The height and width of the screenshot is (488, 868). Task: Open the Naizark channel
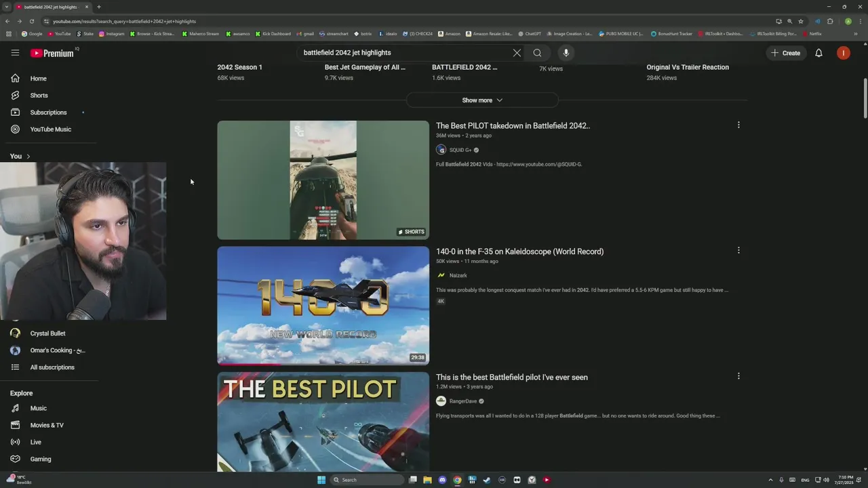pyautogui.click(x=458, y=276)
